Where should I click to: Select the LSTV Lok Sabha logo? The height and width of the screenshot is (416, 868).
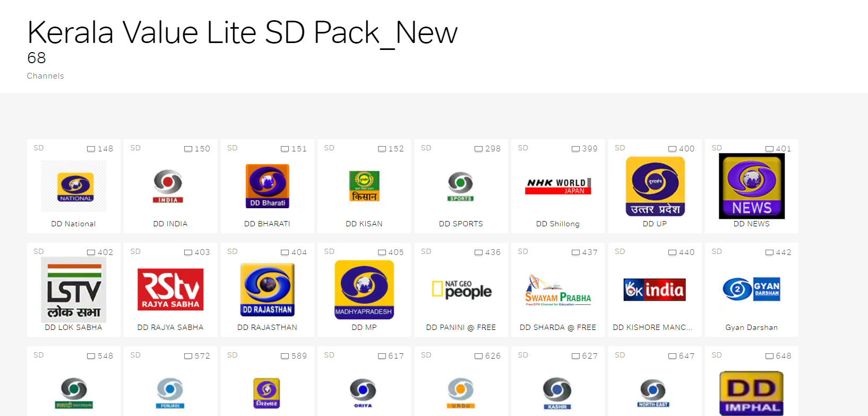point(74,290)
